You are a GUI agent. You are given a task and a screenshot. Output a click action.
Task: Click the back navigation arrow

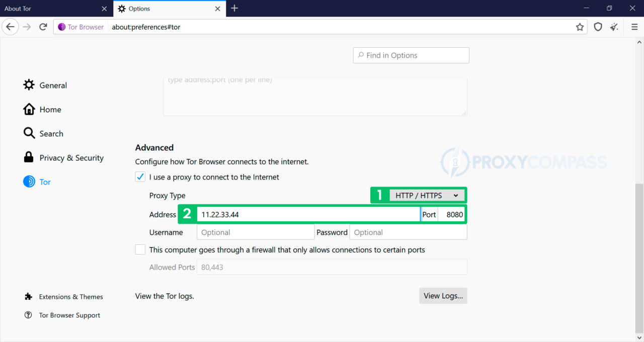click(x=10, y=27)
